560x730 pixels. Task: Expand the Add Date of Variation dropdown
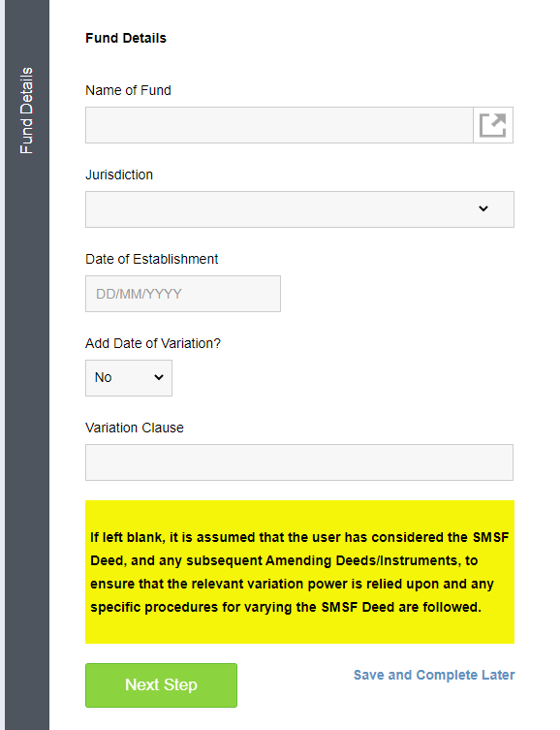tap(129, 377)
